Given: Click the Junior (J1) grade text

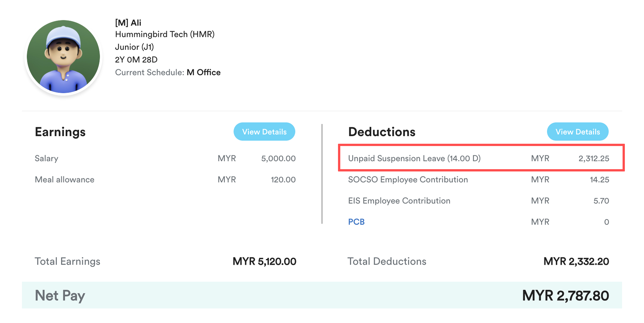Looking at the screenshot, I should point(134,47).
